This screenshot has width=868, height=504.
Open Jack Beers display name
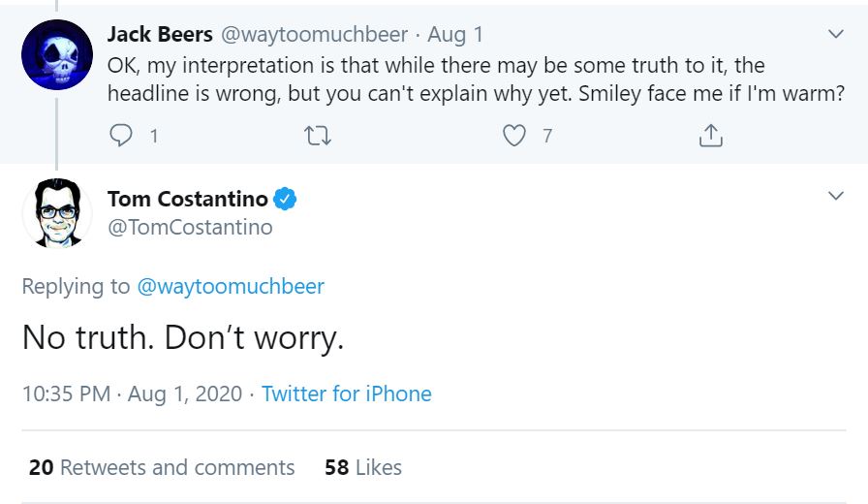point(160,35)
